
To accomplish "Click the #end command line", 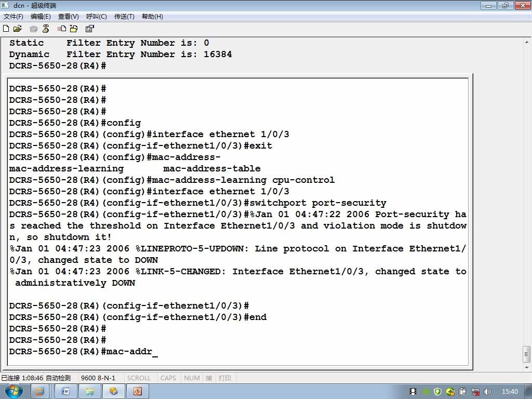I will (x=138, y=317).
